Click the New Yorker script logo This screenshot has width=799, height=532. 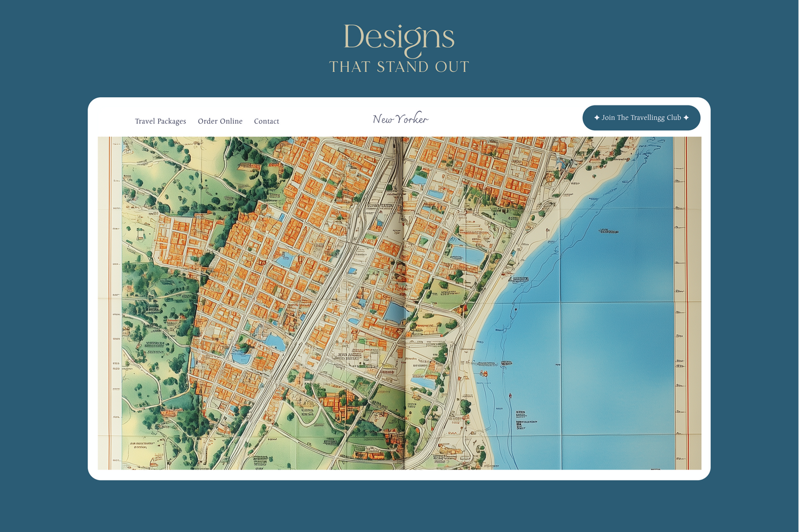click(x=400, y=119)
